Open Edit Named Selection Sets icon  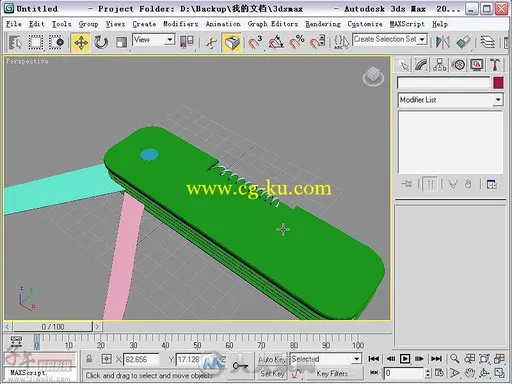tap(341, 42)
